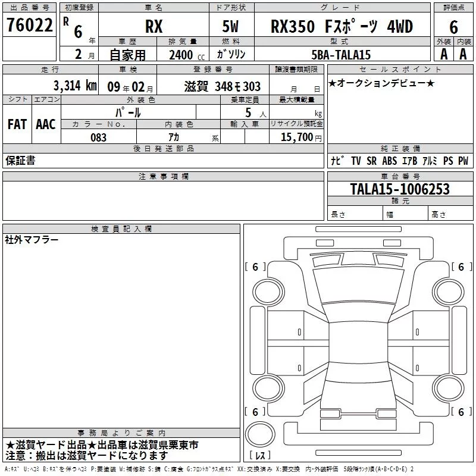The width and height of the screenshot is (476, 476).
Task: Click TV in genuine equipment row
Action: (356, 161)
